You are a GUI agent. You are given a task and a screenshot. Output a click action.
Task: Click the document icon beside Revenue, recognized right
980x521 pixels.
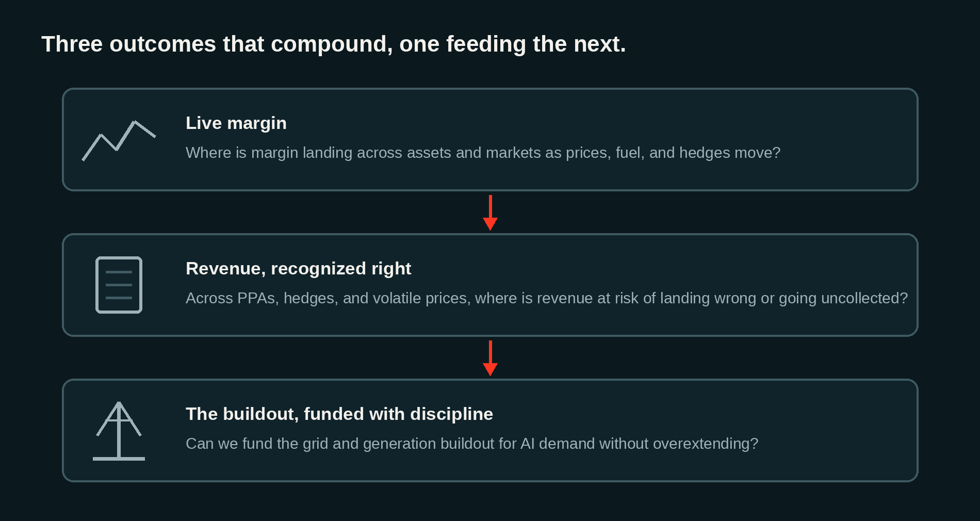[119, 285]
